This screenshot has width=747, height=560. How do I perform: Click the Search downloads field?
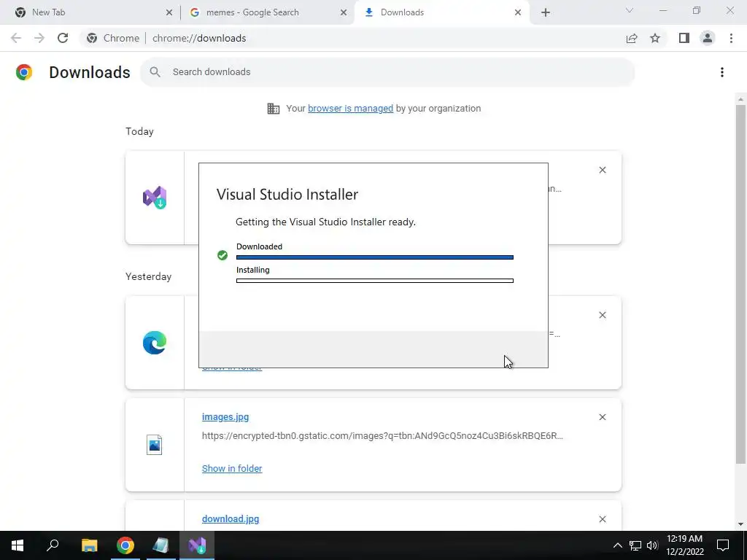point(387,72)
